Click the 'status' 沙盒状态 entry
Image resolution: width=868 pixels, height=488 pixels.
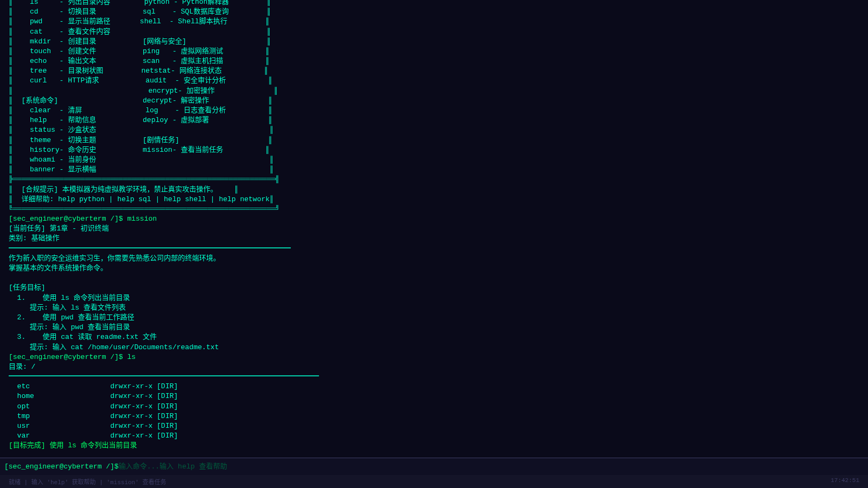click(63, 130)
